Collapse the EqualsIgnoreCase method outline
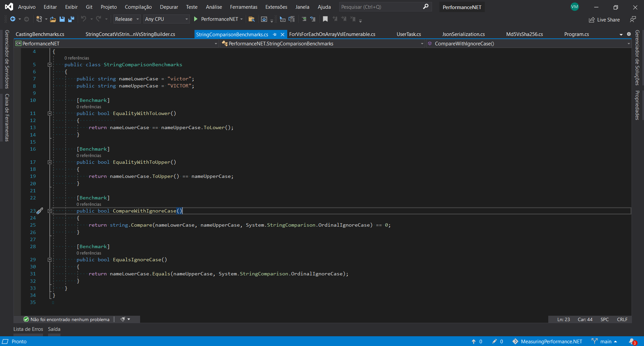644x346 pixels. pos(49,260)
